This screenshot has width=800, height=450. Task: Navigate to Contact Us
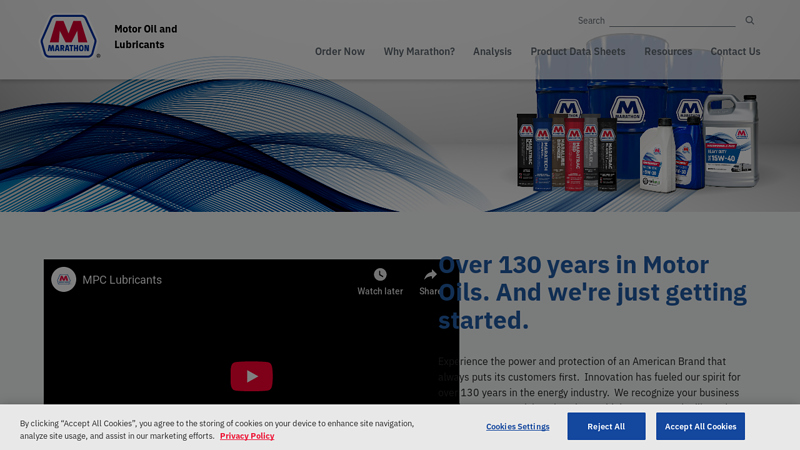(735, 52)
